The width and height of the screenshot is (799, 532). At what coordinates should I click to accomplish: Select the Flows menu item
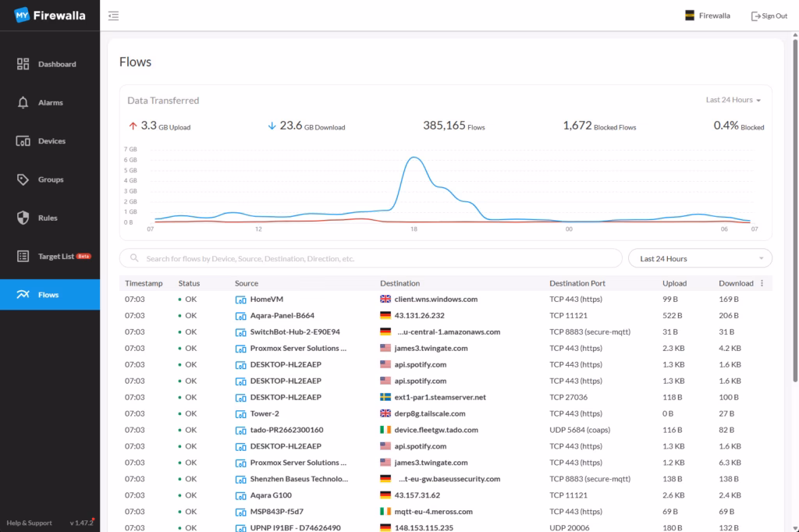coord(49,295)
